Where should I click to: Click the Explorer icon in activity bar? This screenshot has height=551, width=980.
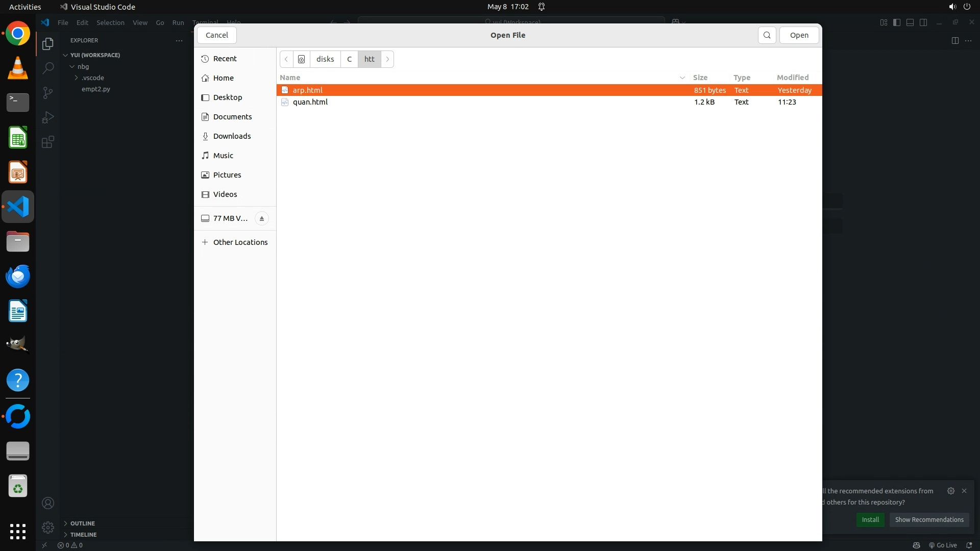point(47,44)
